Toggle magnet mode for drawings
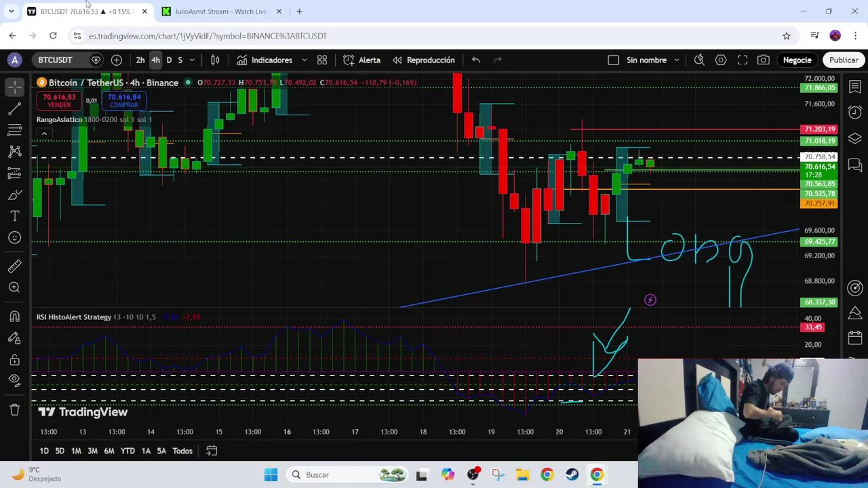 click(15, 316)
